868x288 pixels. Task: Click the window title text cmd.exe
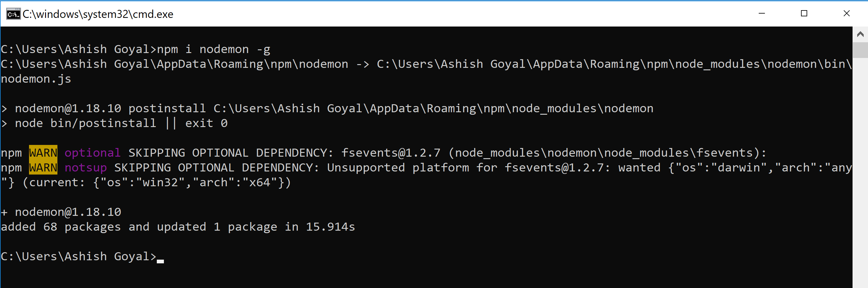[98, 14]
